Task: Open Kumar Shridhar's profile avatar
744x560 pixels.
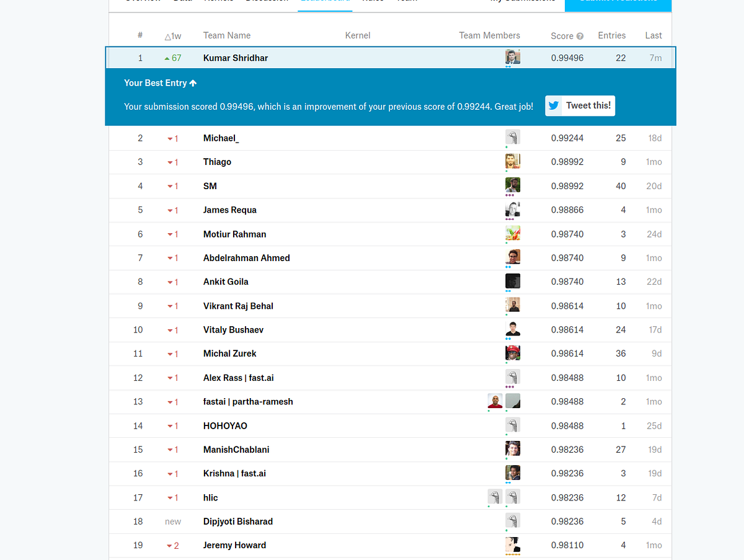Action: [x=513, y=57]
